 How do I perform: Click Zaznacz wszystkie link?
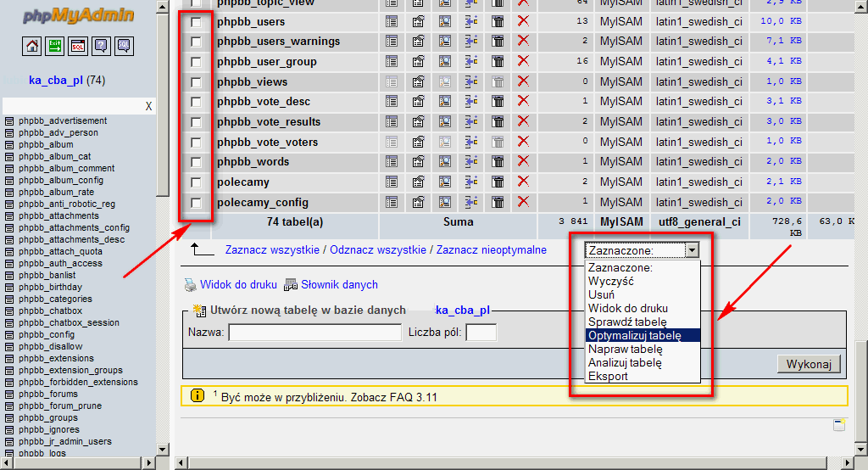pyautogui.click(x=272, y=250)
